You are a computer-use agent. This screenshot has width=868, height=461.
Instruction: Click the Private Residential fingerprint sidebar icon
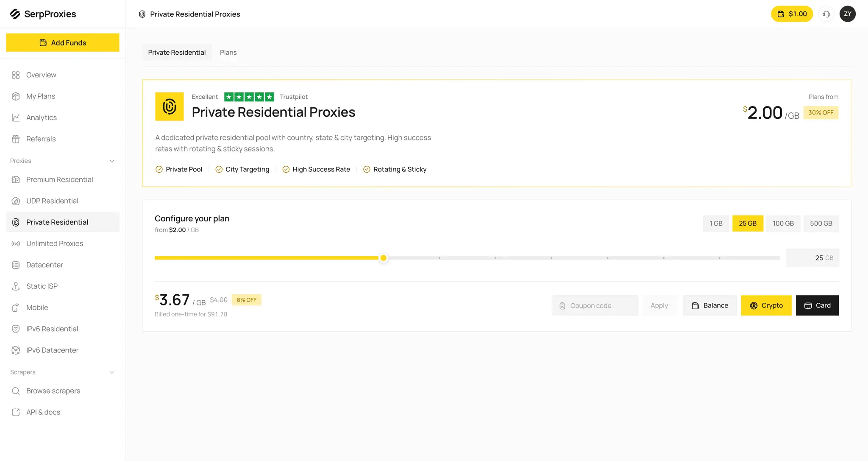click(x=16, y=222)
